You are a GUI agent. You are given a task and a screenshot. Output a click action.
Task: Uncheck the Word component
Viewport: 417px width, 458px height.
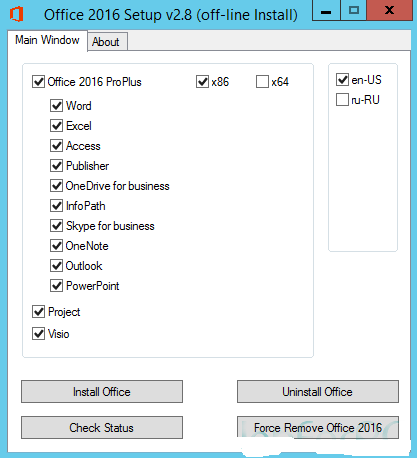click(57, 106)
